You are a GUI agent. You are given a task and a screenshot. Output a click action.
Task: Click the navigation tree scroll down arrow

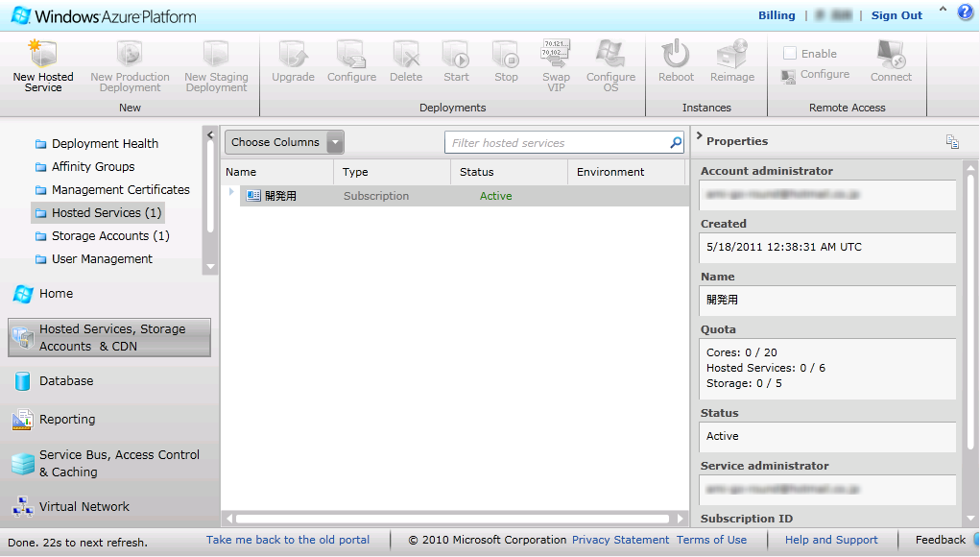(x=210, y=267)
